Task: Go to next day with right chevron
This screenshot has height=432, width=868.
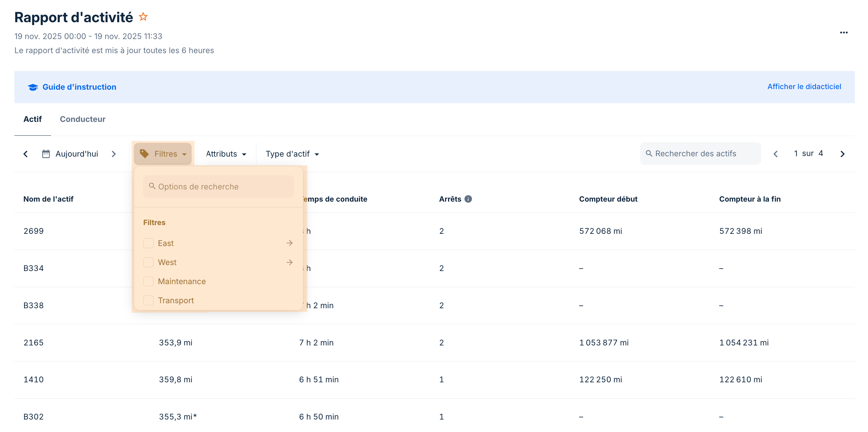Action: (x=114, y=154)
